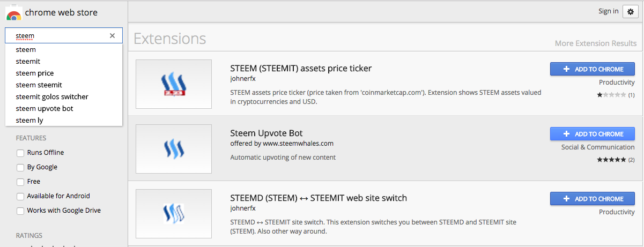
Task: Add STEEM assets price ticker to Chrome
Action: coord(593,69)
